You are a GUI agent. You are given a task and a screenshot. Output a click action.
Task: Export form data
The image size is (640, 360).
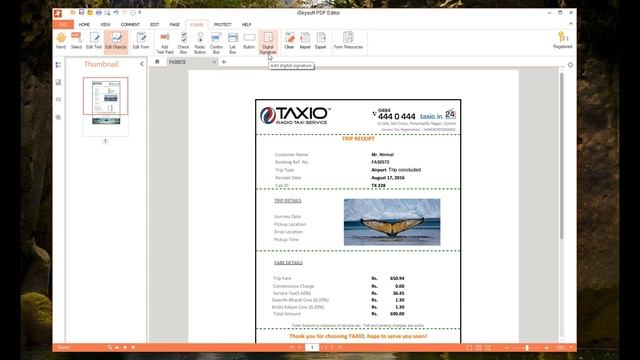tap(321, 41)
